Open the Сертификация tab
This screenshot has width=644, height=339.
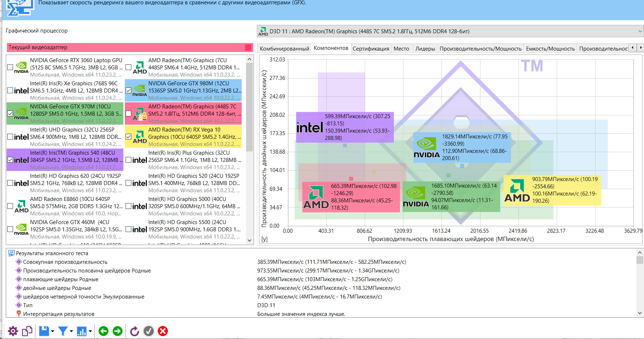(x=371, y=48)
